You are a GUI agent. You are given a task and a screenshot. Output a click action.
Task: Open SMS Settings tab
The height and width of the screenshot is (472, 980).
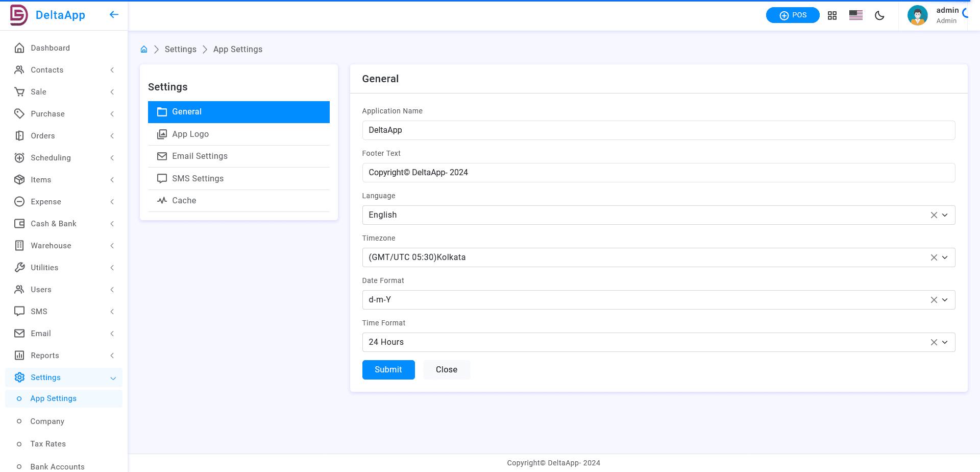(x=238, y=179)
